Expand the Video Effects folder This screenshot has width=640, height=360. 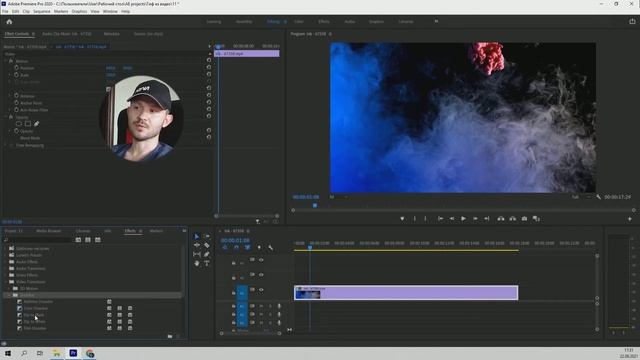(x=6, y=275)
